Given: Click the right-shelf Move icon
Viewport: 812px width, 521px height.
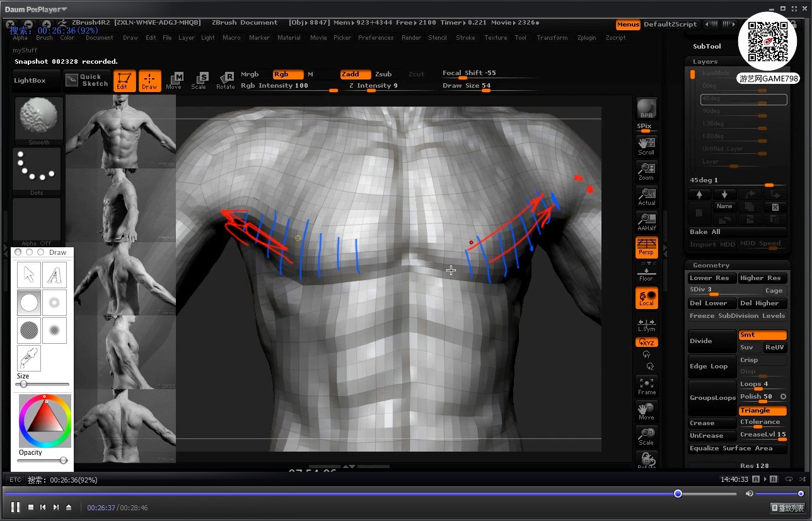Looking at the screenshot, I should (x=646, y=411).
